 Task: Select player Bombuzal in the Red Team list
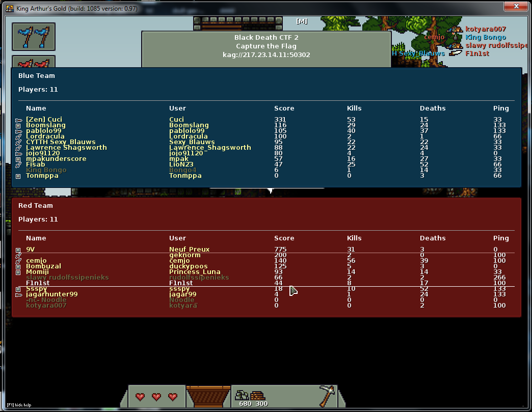pyautogui.click(x=43, y=266)
